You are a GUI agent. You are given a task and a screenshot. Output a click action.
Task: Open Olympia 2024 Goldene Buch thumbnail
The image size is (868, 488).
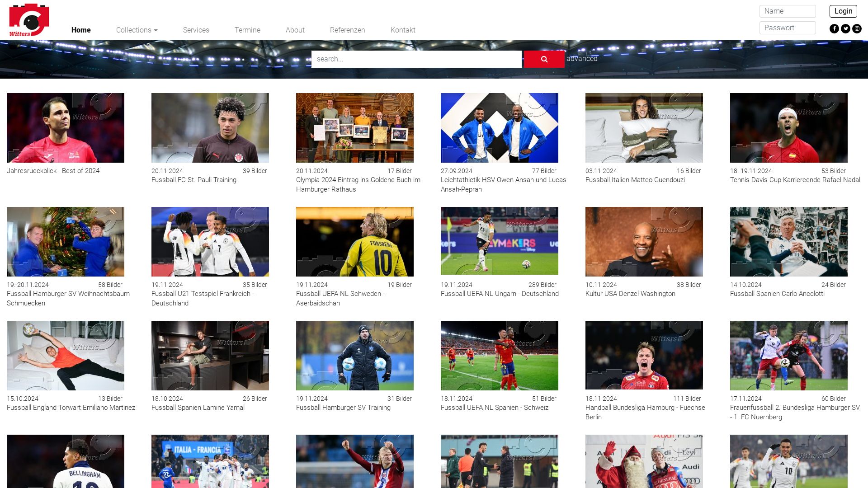355,128
